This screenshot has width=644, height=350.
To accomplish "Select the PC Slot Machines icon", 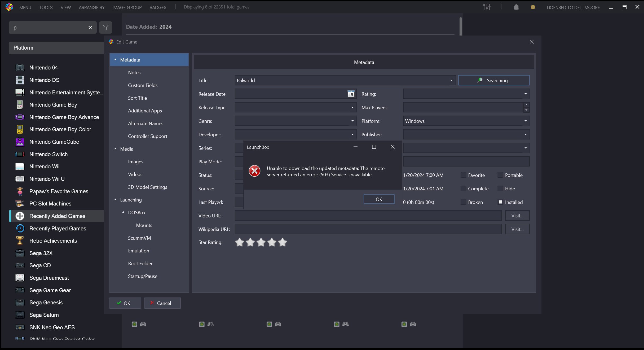I will (x=20, y=204).
